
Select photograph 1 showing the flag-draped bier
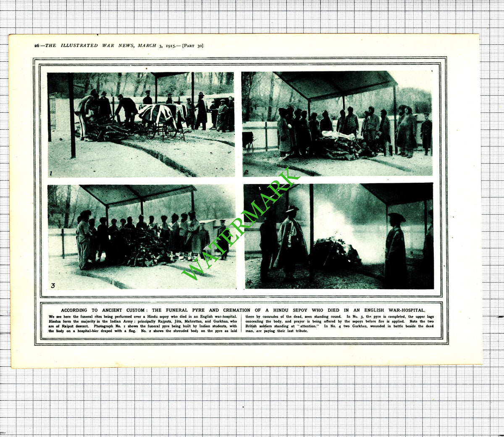141,125
